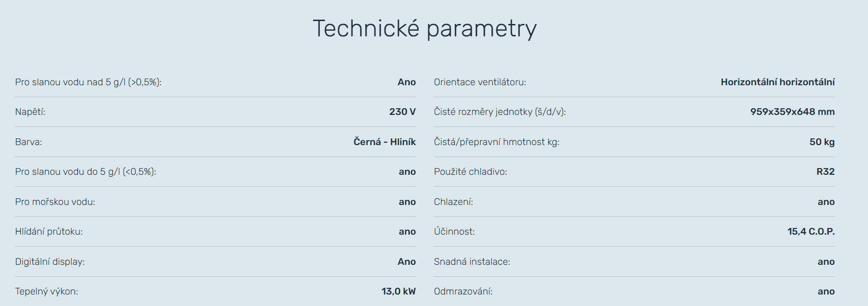Click the "Barva:" parameter label
This screenshot has width=868, height=306.
pos(29,142)
